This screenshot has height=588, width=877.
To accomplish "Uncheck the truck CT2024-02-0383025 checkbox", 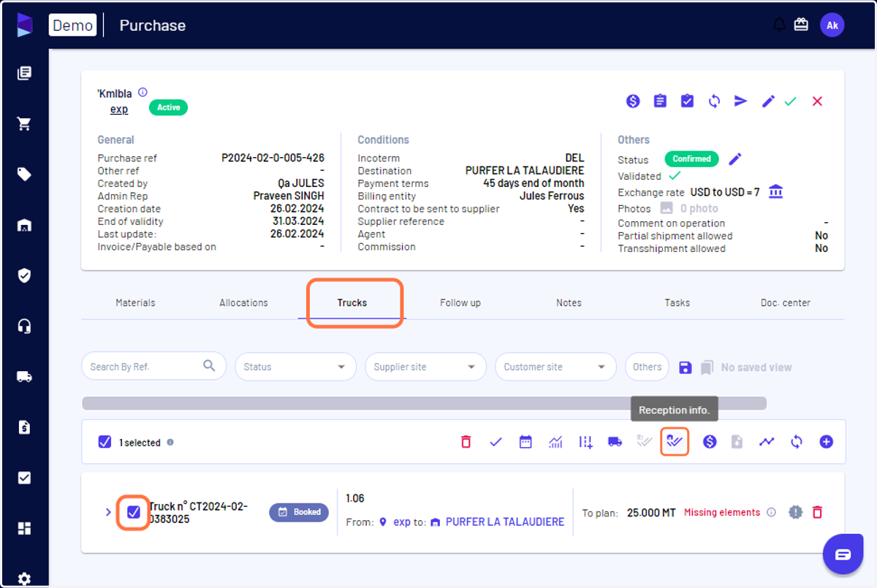I will 134,512.
